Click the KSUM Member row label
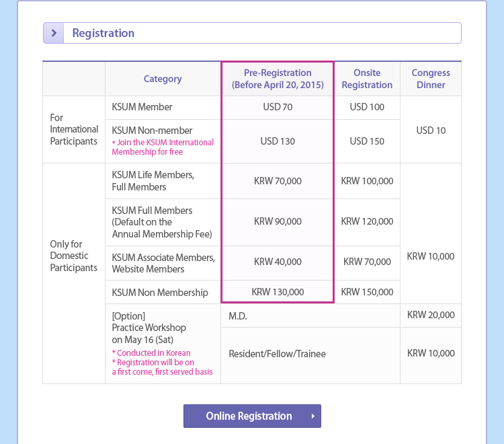Screen dimensions: 504x444 (142, 107)
